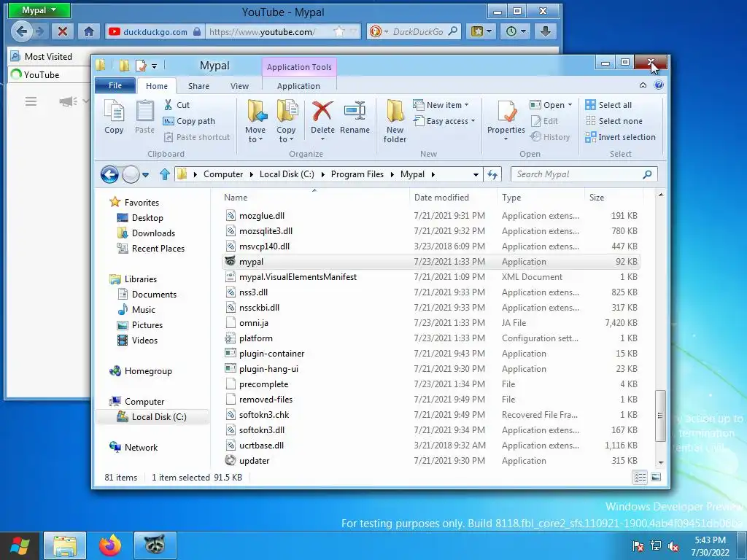Image resolution: width=747 pixels, height=560 pixels.
Task: Open the dropdown arrow beside the Open button
Action: pos(570,105)
